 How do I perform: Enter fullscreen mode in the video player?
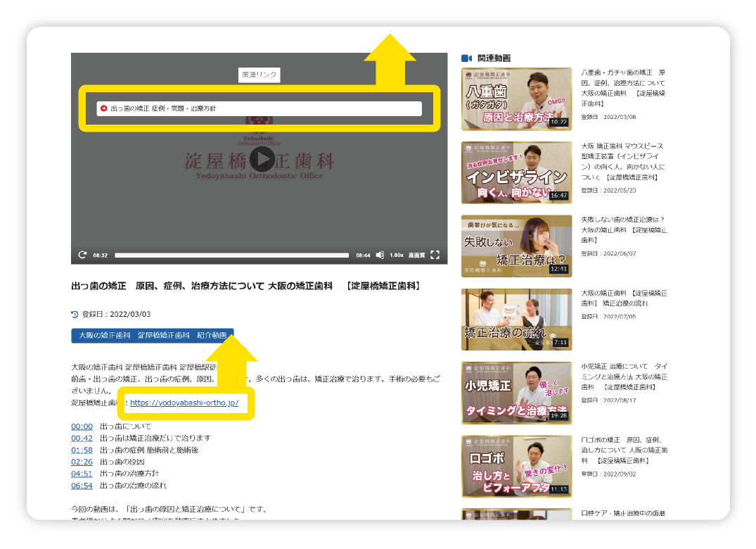pyautogui.click(x=435, y=255)
